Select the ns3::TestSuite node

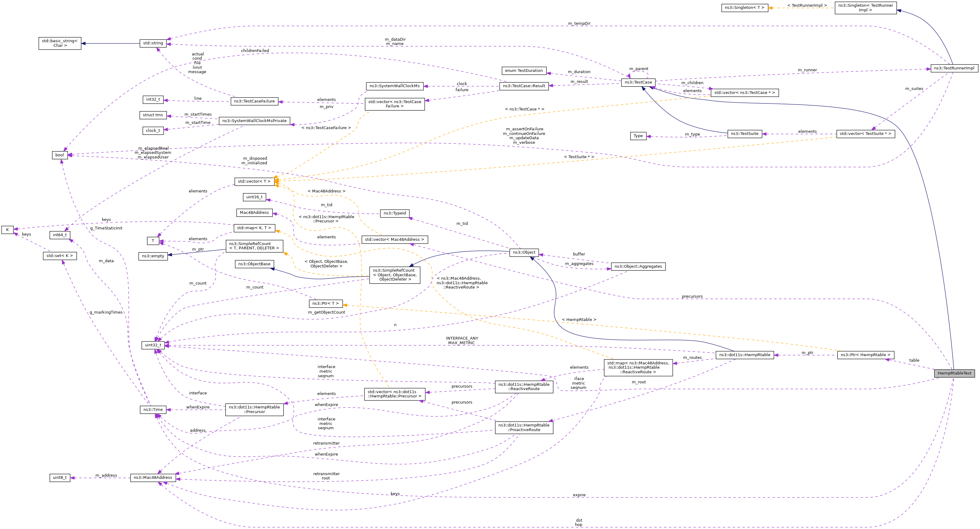coord(744,134)
